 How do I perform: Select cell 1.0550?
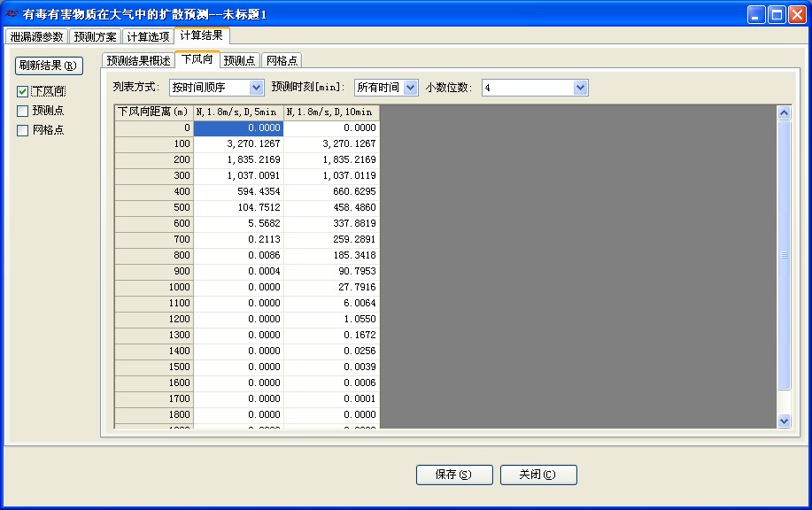pyautogui.click(x=331, y=319)
